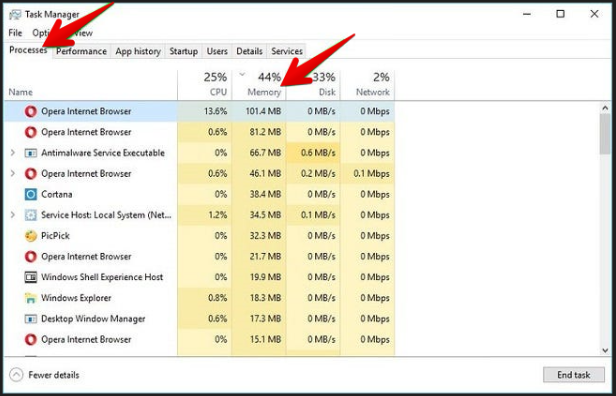616x396 pixels.
Task: Select the Windows Explorer process name
Action: (x=76, y=298)
